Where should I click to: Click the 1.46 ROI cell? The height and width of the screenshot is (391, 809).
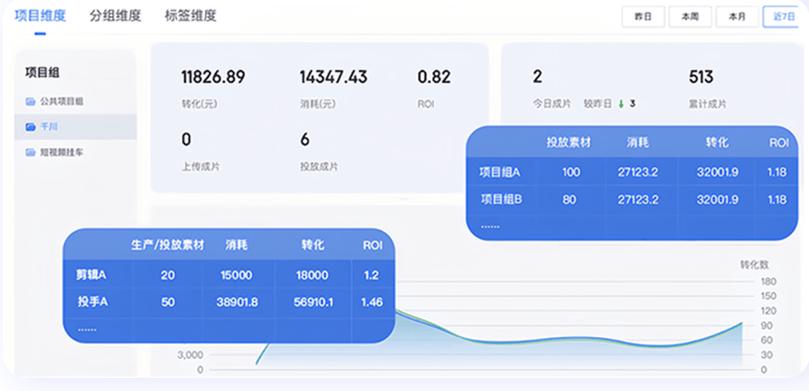point(372,302)
